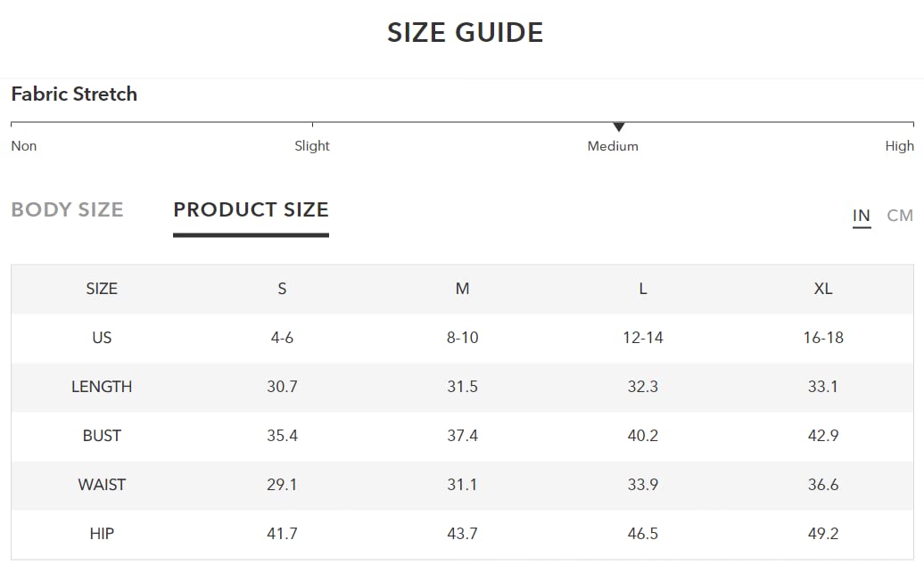Switch measurements to CM

pos(900,216)
